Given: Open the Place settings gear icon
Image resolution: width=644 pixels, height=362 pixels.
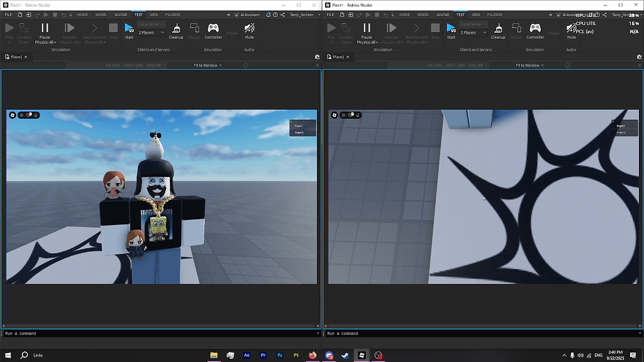Looking at the screenshot, I should click(318, 57).
